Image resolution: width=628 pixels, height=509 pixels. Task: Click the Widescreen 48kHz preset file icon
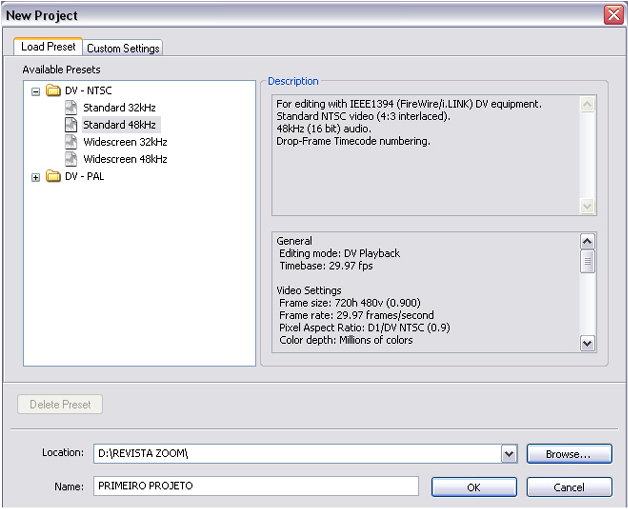71,159
